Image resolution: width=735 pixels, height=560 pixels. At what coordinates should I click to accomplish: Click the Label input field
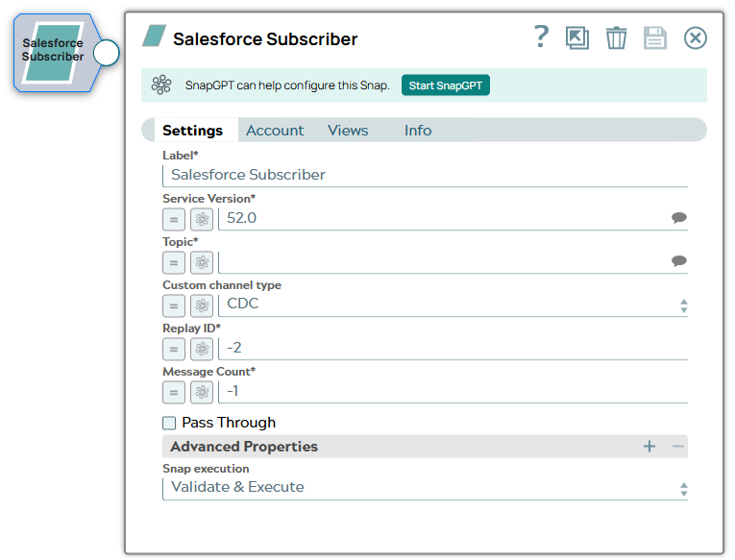(426, 175)
